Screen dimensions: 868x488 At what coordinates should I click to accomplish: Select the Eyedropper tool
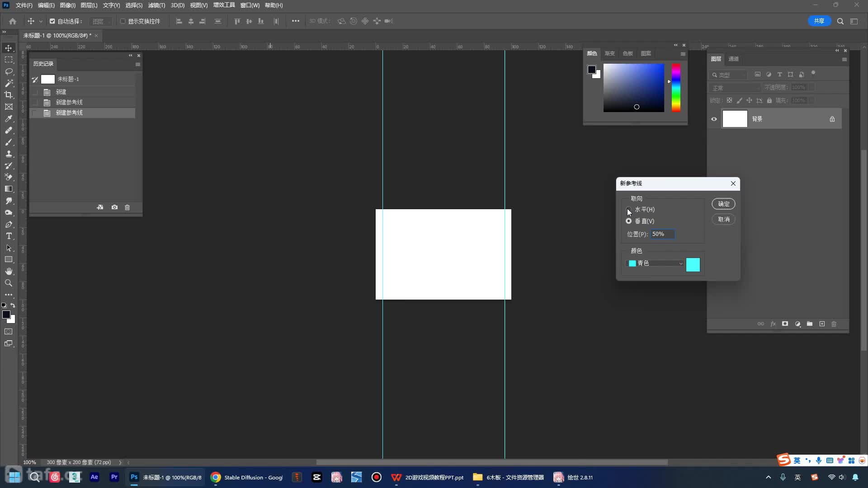pos(9,118)
